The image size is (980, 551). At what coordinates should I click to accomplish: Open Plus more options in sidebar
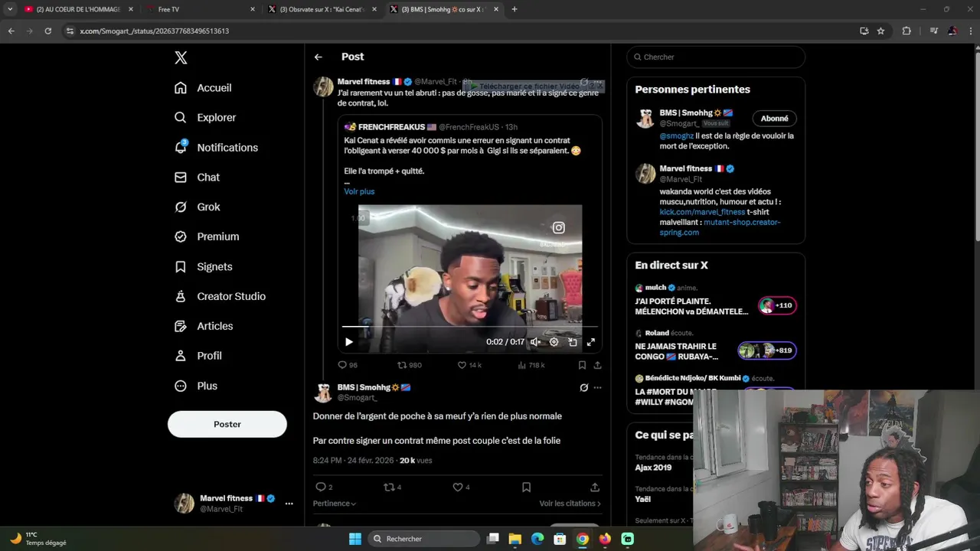[x=196, y=386]
